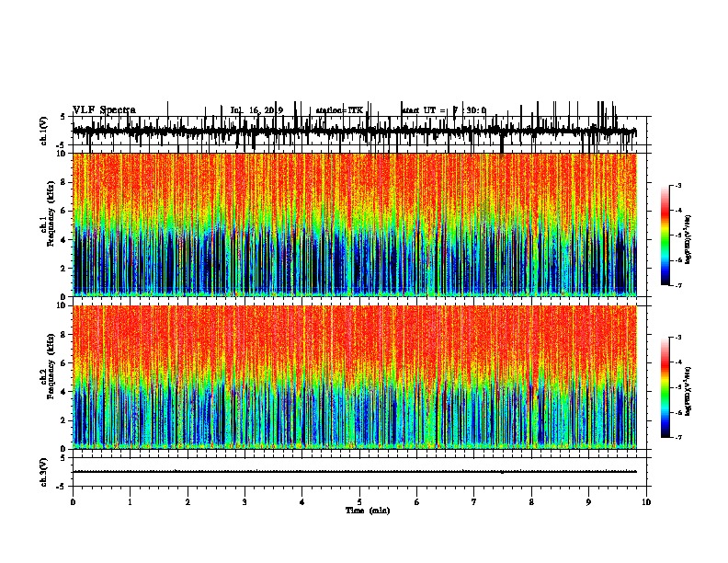Click the "ch.3(V)" axis label
728x563 pixels.
44,473
